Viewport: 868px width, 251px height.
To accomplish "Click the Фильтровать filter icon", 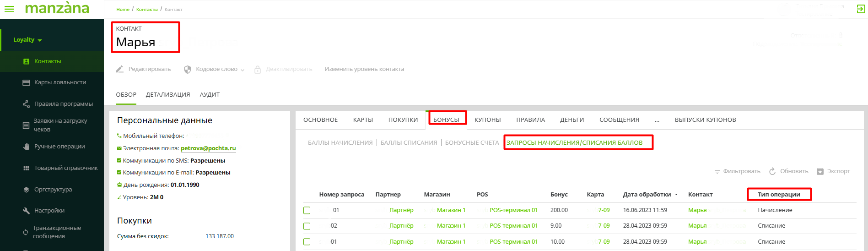I will tap(717, 172).
